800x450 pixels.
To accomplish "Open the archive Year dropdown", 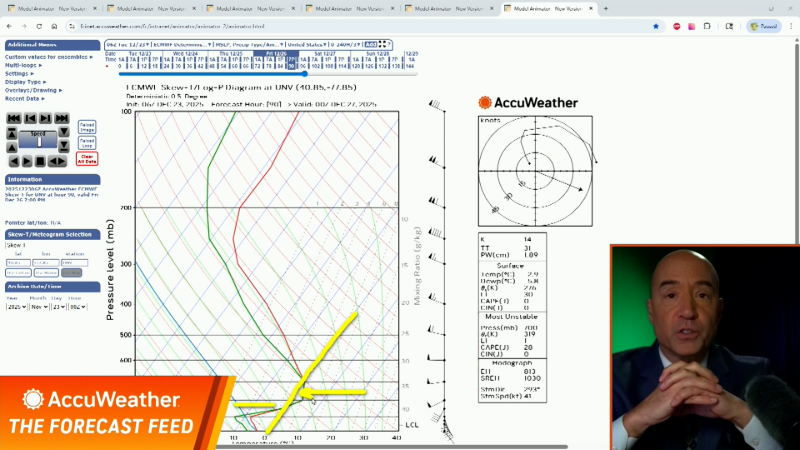I will 16,306.
